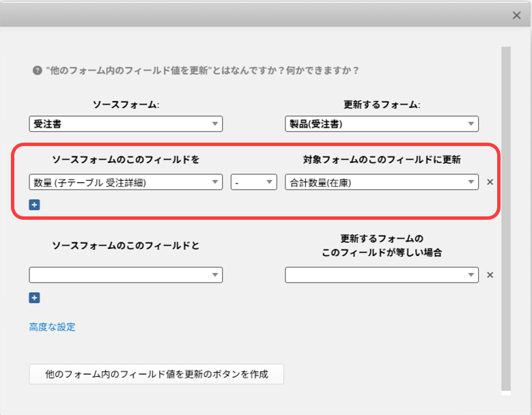Remove the empty matching condition row

pos(489,275)
